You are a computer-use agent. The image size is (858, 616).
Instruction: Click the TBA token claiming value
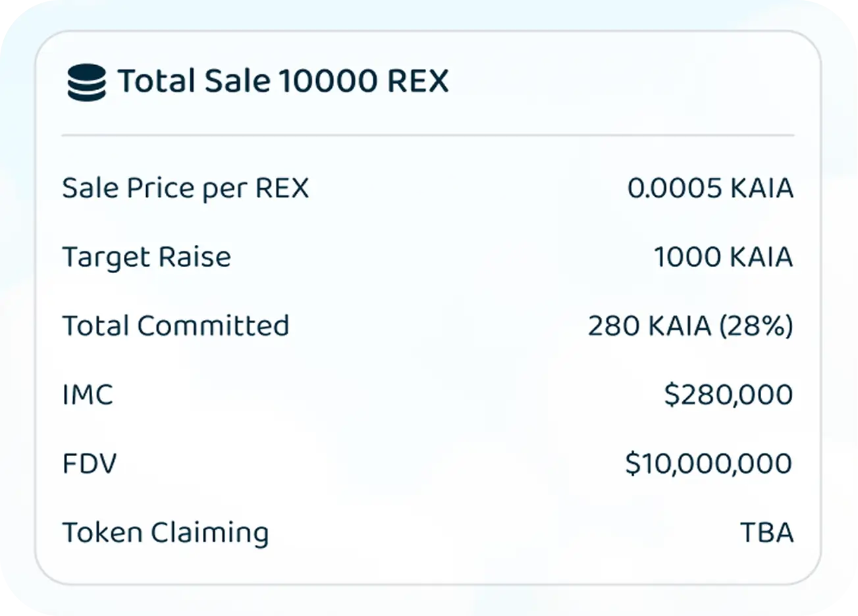(x=767, y=532)
